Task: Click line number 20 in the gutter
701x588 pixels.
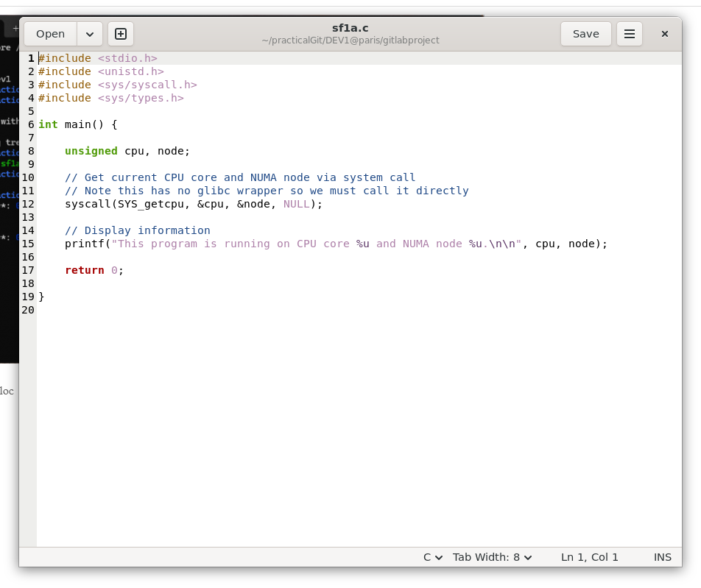Action: point(28,310)
